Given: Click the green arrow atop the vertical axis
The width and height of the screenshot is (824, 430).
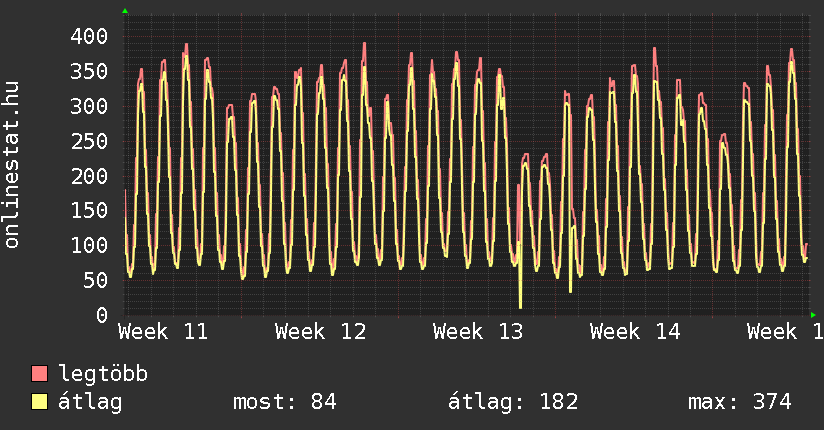Looking at the screenshot, I should (x=125, y=11).
